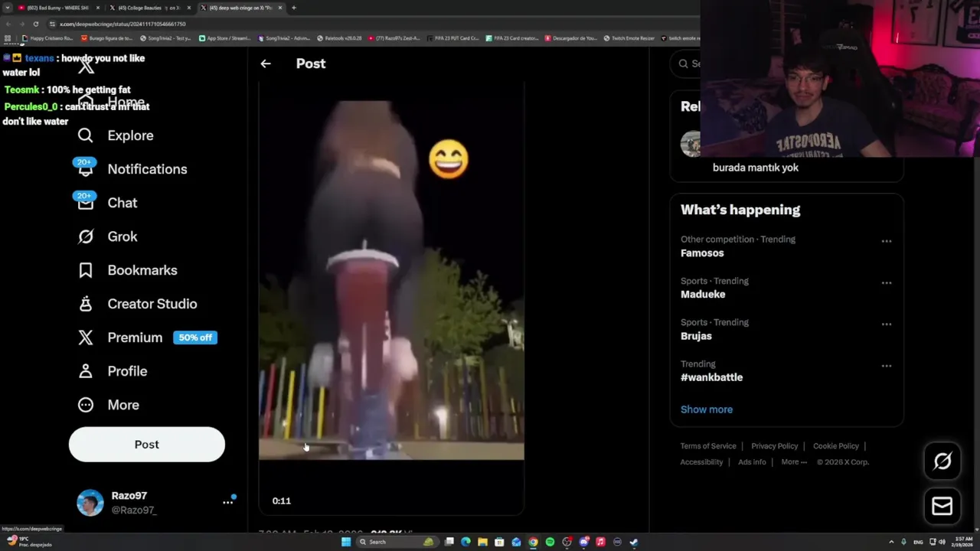This screenshot has height=551, width=980.
Task: Open the Chat envelope icon
Action: pyautogui.click(x=86, y=203)
